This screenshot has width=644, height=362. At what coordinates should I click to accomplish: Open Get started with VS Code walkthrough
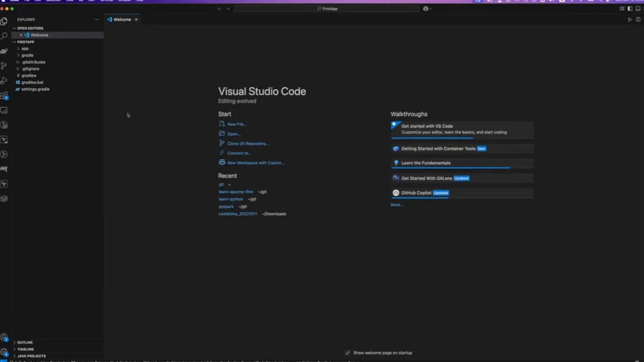click(x=462, y=130)
